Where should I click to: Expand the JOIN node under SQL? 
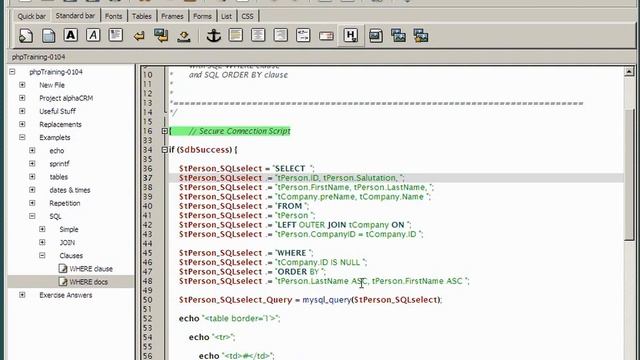pyautogui.click(x=42, y=242)
